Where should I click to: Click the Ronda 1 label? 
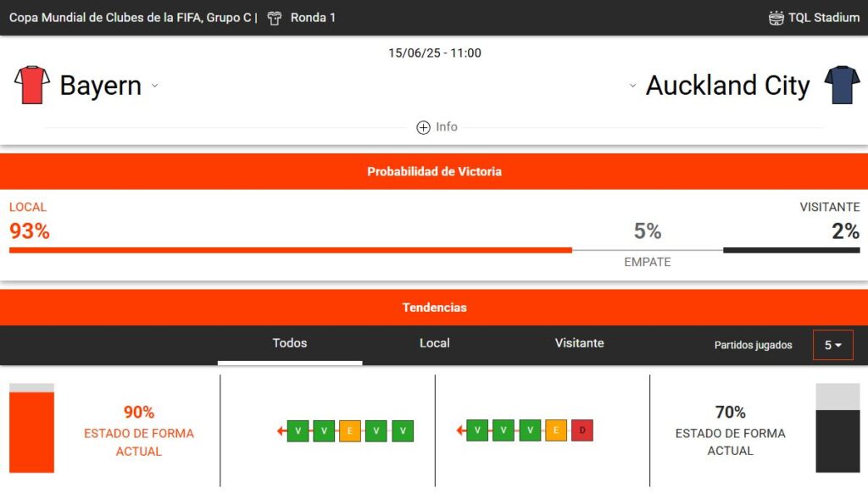click(313, 18)
